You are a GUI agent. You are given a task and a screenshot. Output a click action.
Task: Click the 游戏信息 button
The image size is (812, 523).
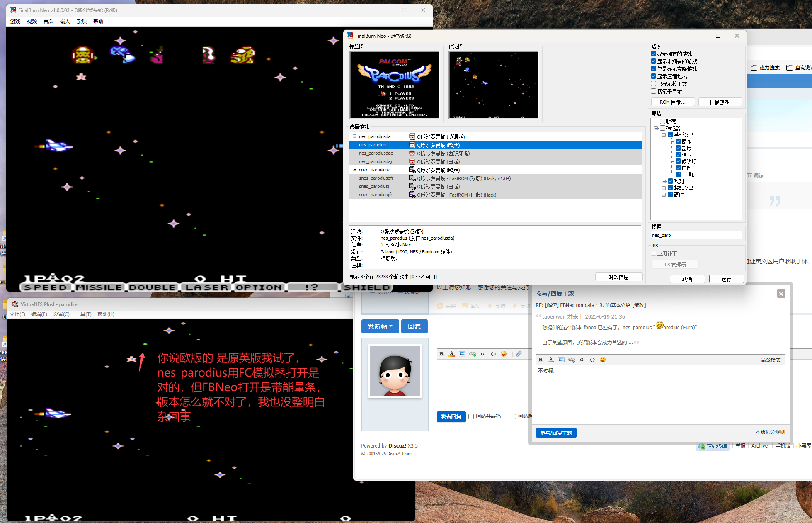[x=619, y=277]
